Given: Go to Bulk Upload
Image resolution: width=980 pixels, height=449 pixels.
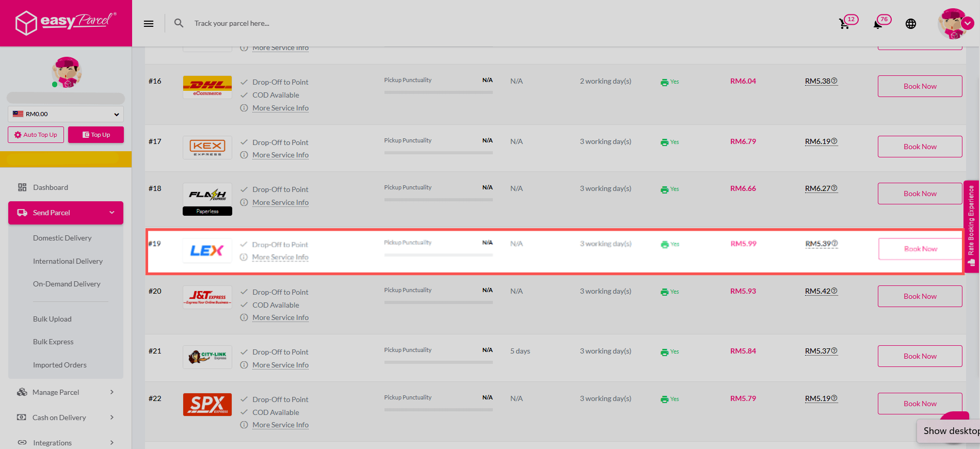Looking at the screenshot, I should (x=52, y=319).
